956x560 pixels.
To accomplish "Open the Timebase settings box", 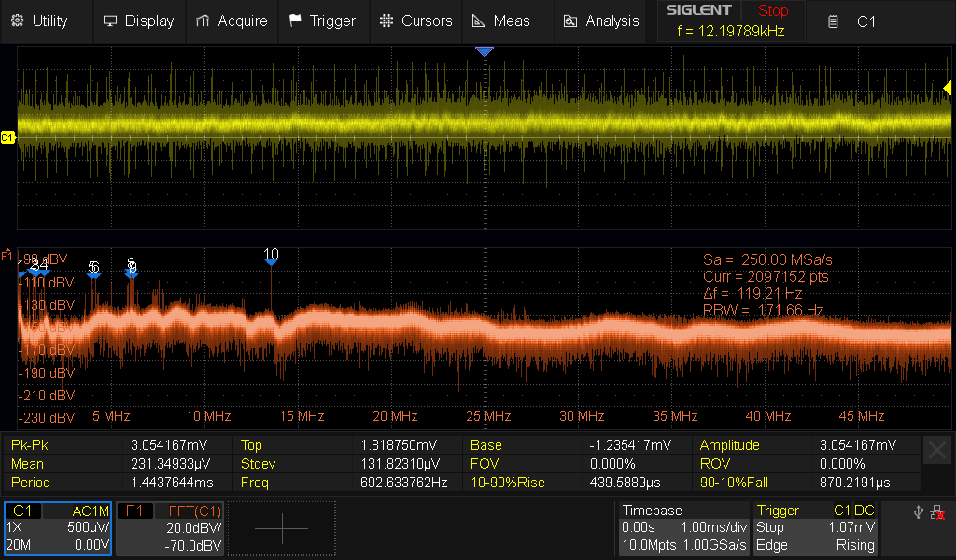I will coord(683,528).
